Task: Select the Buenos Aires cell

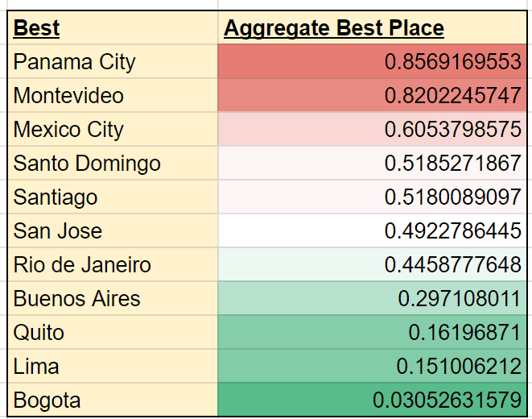Action: (x=113, y=299)
